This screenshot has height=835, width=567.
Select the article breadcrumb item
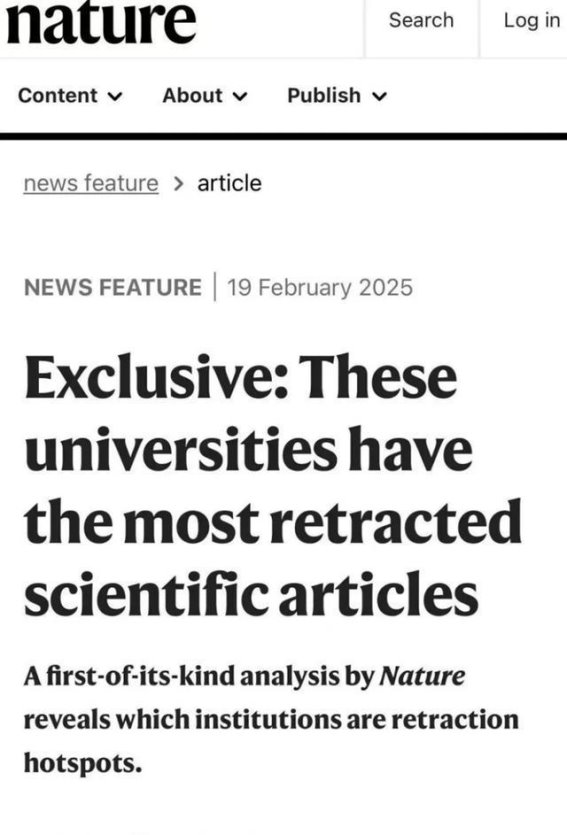(x=229, y=183)
